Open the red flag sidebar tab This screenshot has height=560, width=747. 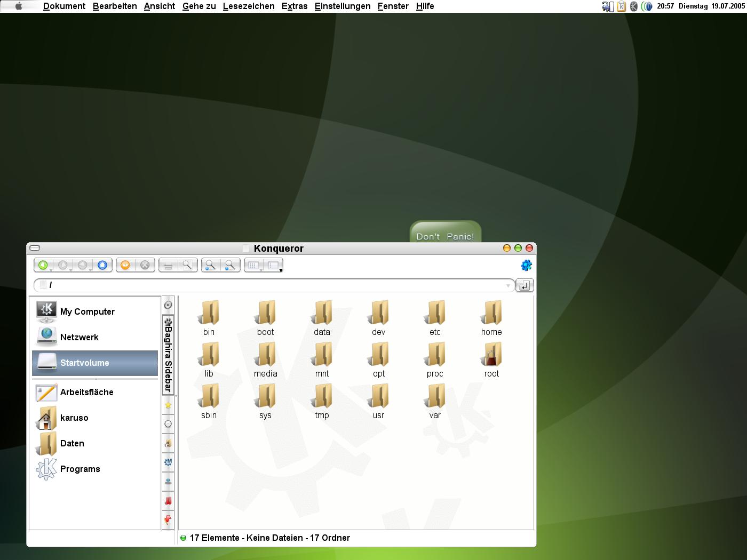click(168, 519)
